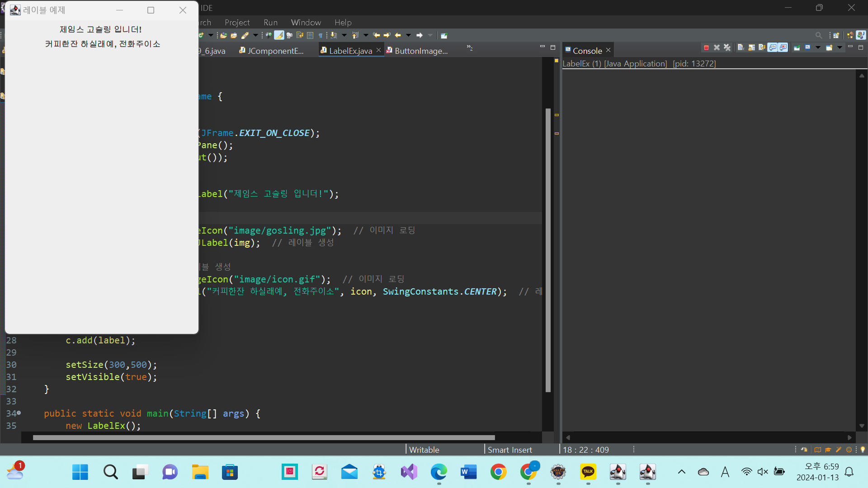Viewport: 868px width, 488px height.
Task: Expand the Next Annotation dropdown arrow
Action: [x=344, y=35]
